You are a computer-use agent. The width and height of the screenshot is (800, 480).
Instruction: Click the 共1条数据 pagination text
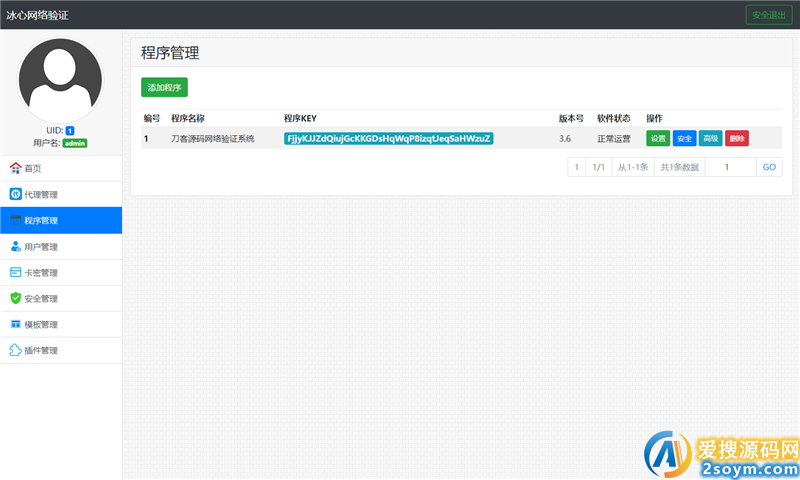pyautogui.click(x=680, y=167)
